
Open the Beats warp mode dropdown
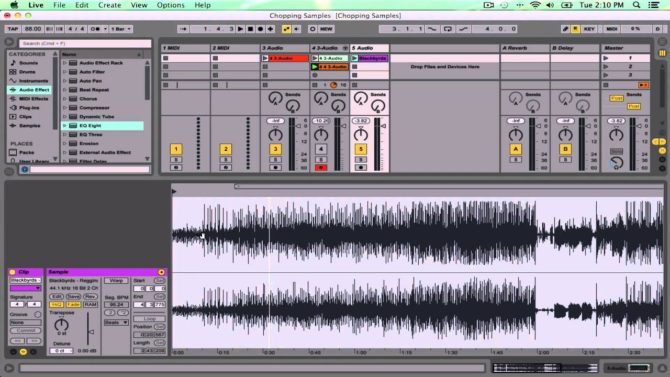(x=116, y=322)
